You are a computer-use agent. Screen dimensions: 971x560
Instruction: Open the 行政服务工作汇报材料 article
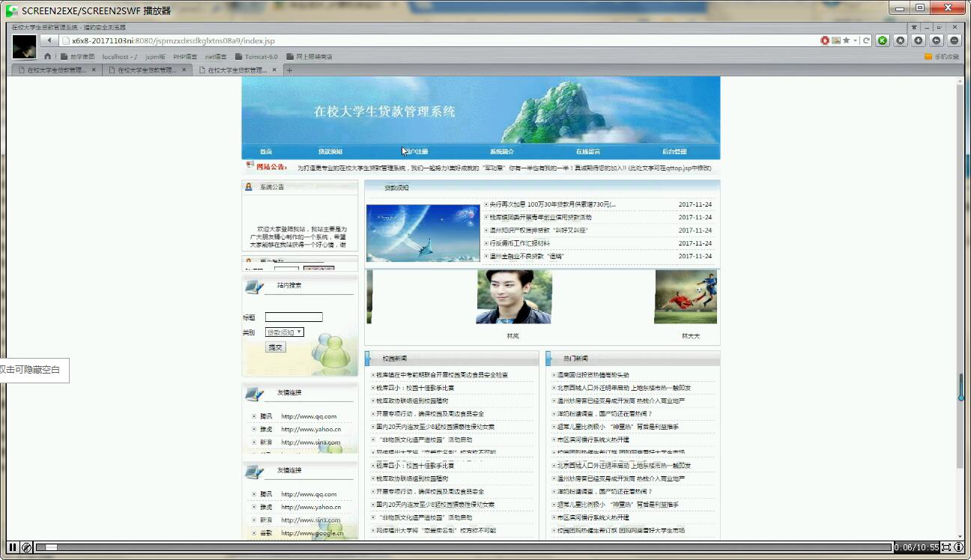[x=519, y=243]
